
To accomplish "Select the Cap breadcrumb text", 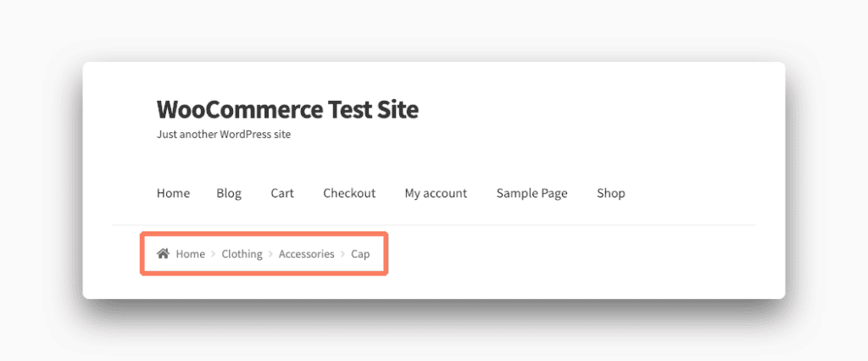I will click(360, 254).
